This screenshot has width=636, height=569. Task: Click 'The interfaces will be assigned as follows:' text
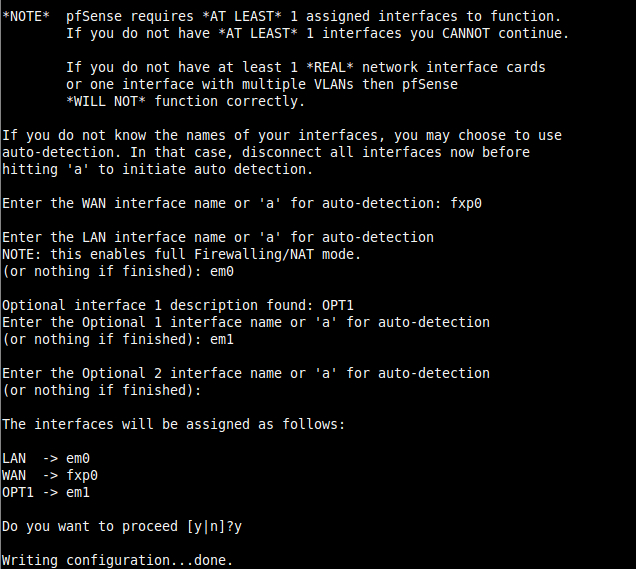tap(174, 424)
